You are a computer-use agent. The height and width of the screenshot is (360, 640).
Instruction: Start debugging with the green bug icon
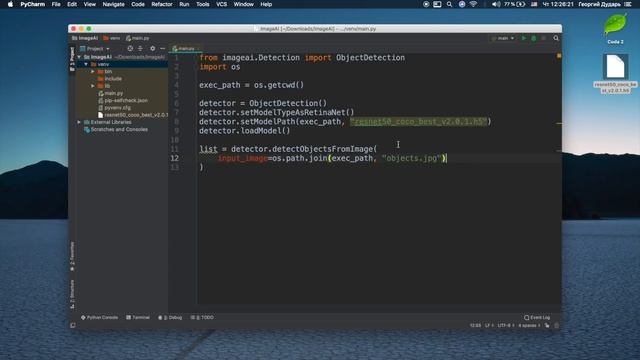tap(533, 38)
